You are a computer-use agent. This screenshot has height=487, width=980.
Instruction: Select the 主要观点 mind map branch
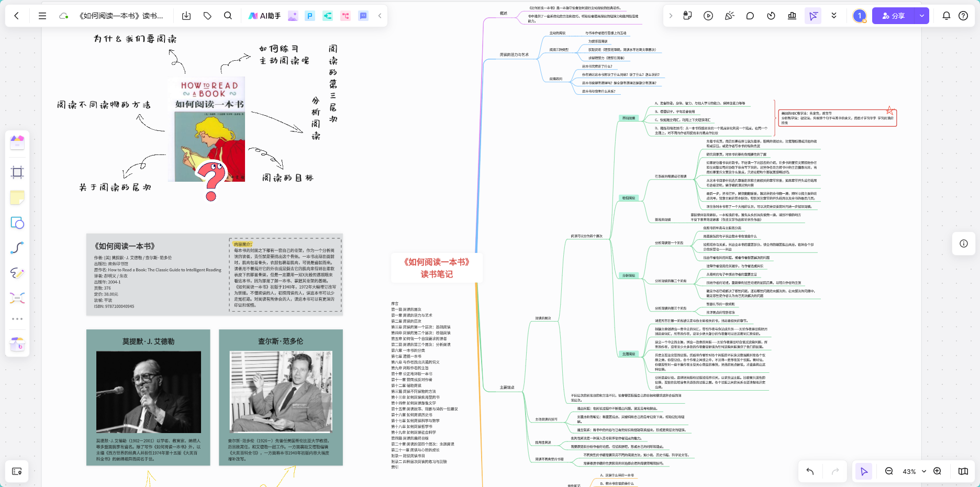507,388
